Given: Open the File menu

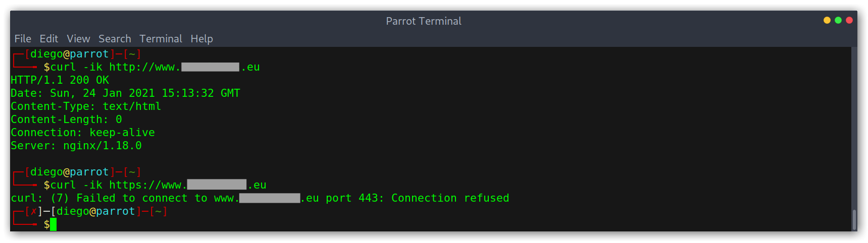Looking at the screenshot, I should [23, 39].
